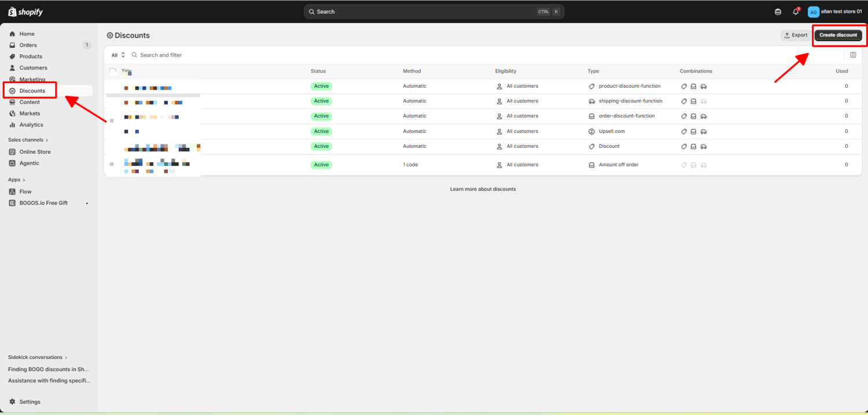This screenshot has height=415, width=868.
Task: Open Analytics in the sidebar
Action: click(x=31, y=125)
